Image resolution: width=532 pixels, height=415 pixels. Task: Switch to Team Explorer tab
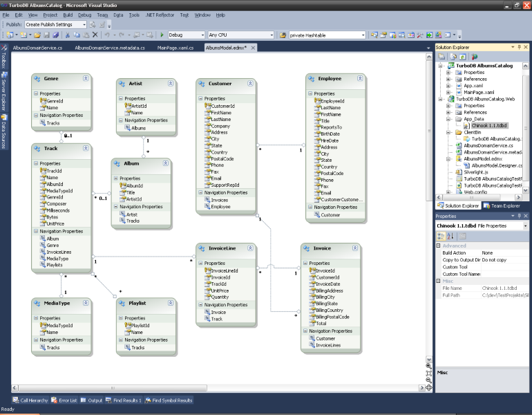(x=502, y=206)
